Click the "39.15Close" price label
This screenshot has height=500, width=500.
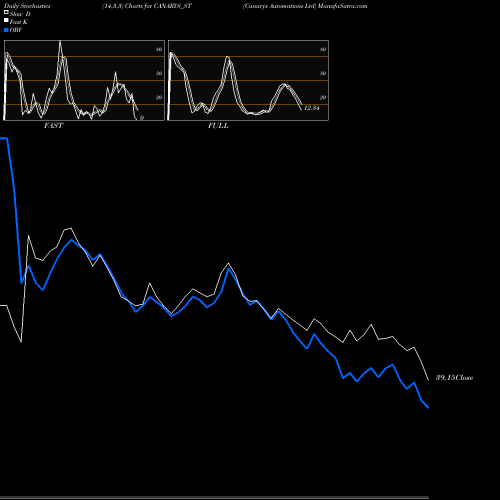point(455,378)
